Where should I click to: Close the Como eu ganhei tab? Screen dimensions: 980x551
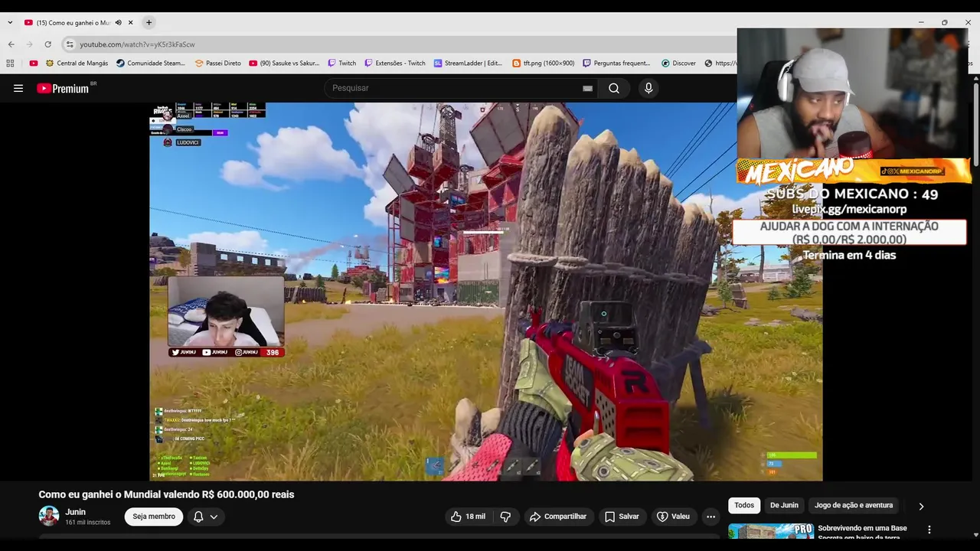(131, 23)
